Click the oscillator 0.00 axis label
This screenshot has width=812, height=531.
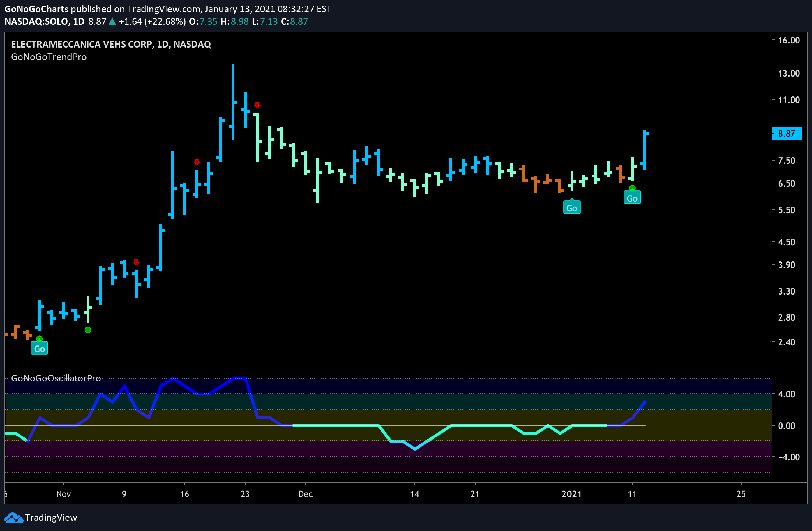(x=787, y=426)
